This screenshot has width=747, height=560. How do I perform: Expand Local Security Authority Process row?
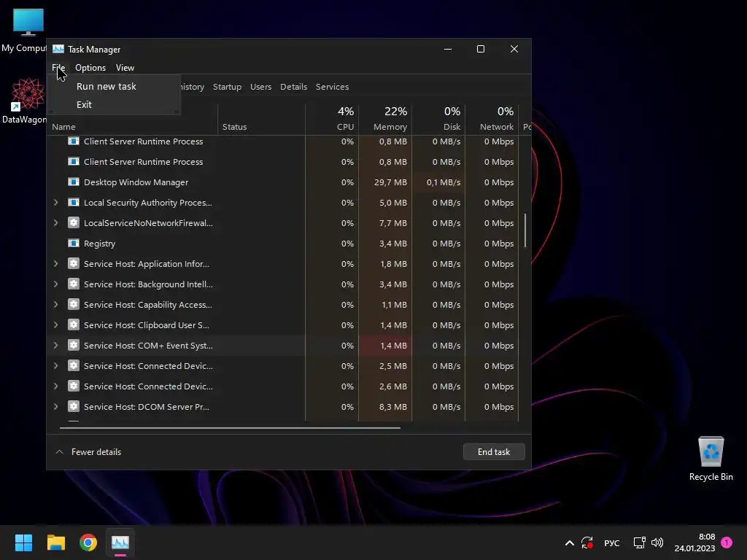[55, 203]
